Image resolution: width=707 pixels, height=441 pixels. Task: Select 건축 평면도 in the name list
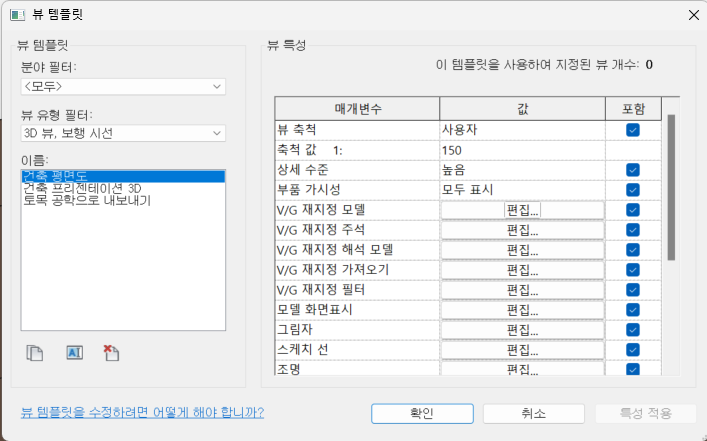55,175
